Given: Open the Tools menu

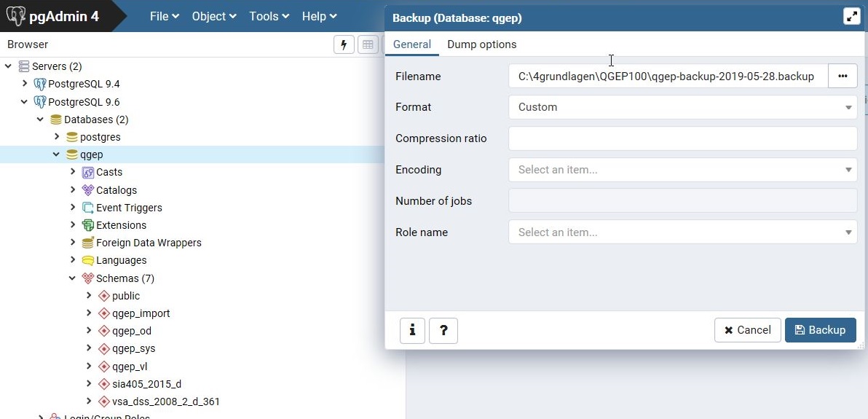Looking at the screenshot, I should (x=269, y=16).
